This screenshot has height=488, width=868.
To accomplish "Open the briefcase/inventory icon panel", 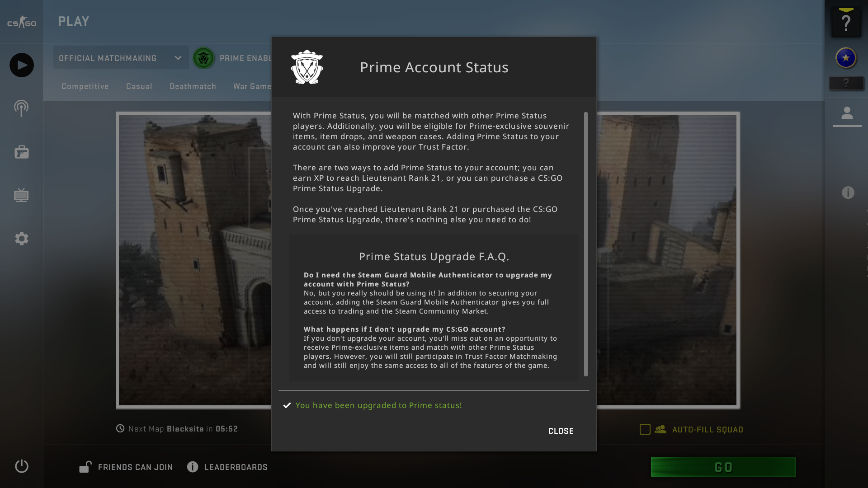I will tap(21, 152).
